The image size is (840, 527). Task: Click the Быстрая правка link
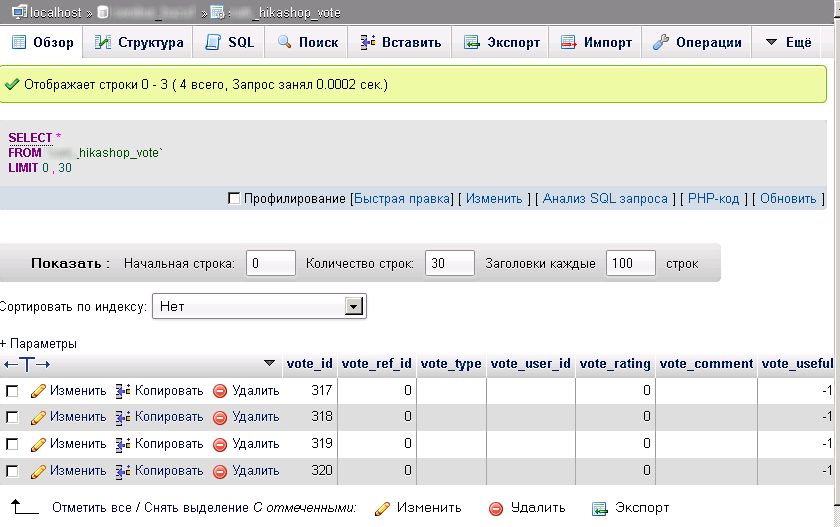402,199
